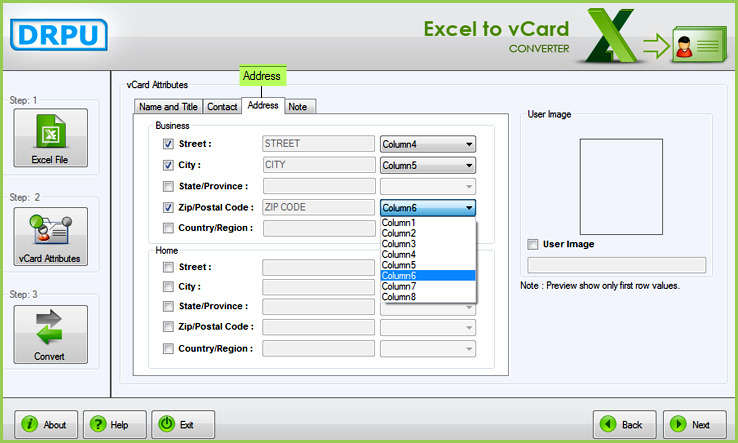Go Back to the previous step
The image size is (738, 443).
625,425
